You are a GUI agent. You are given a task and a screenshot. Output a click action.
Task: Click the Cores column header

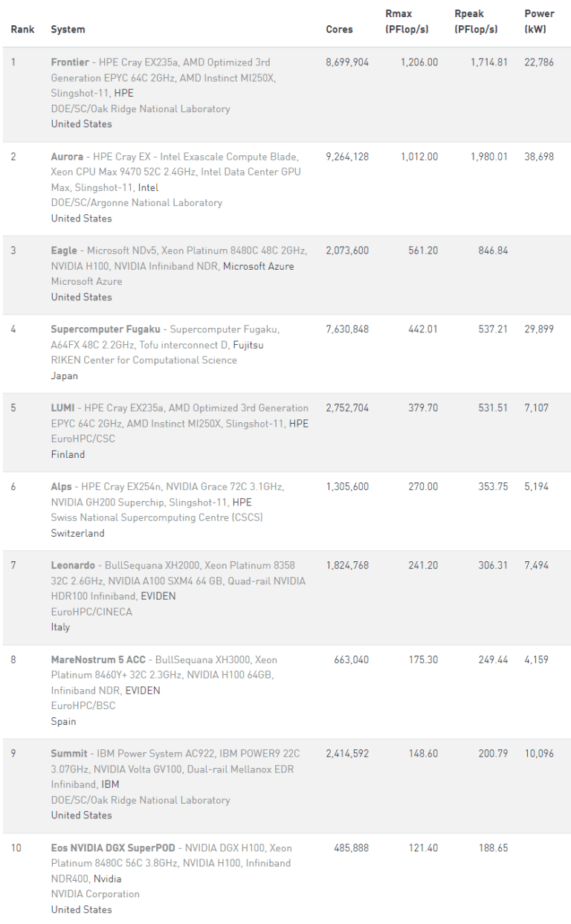coord(339,30)
